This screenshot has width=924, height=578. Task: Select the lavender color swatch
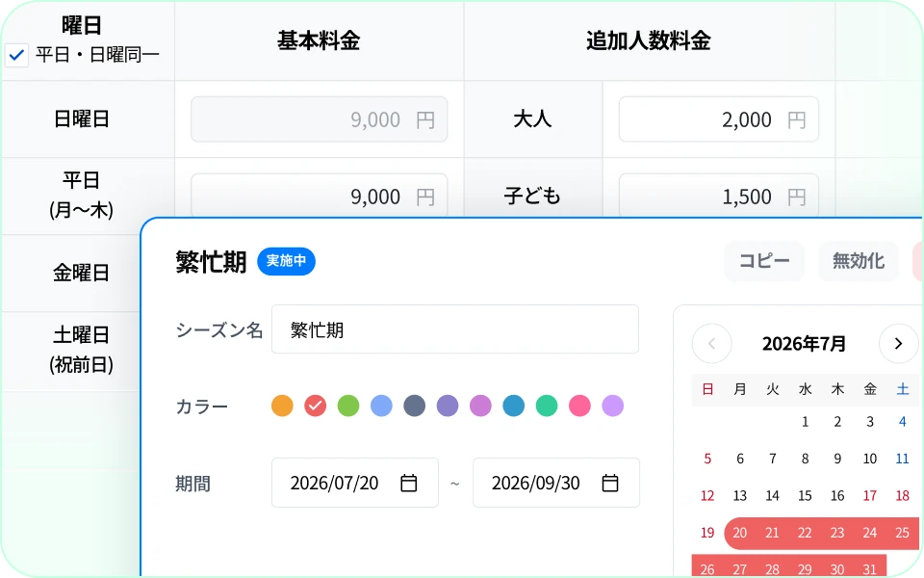(x=612, y=406)
